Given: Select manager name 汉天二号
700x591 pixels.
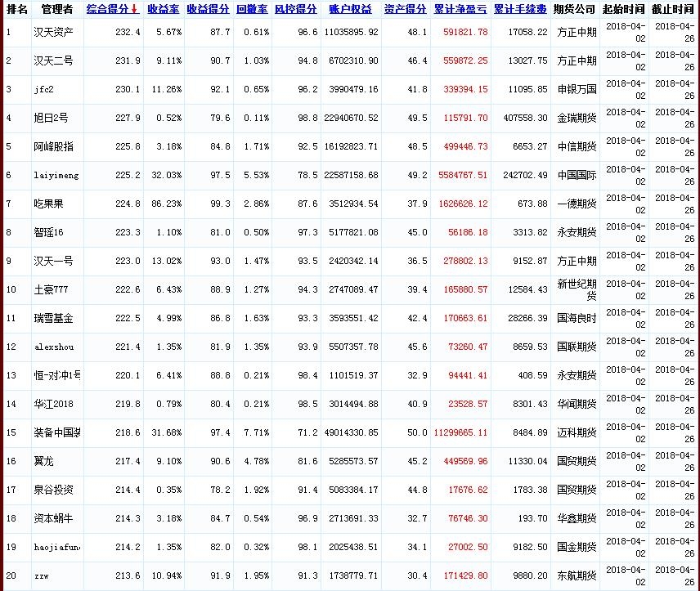Looking at the screenshot, I should tap(54, 60).
